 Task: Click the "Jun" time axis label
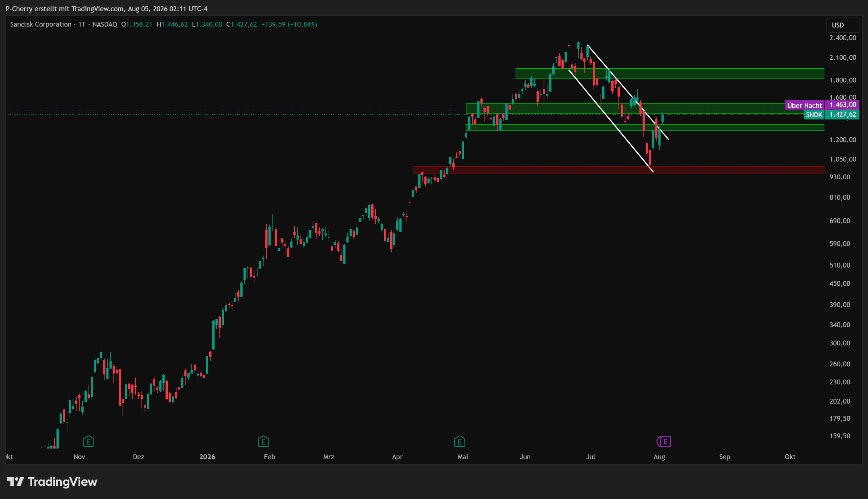click(x=525, y=457)
